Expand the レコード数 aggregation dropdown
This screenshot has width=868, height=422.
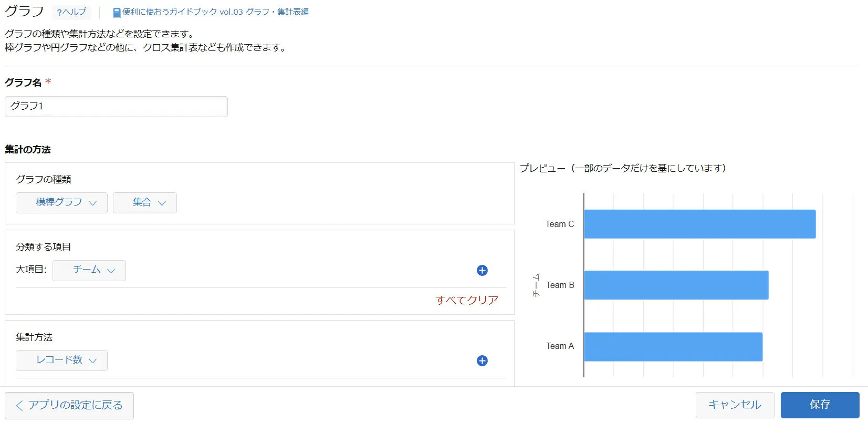click(61, 361)
